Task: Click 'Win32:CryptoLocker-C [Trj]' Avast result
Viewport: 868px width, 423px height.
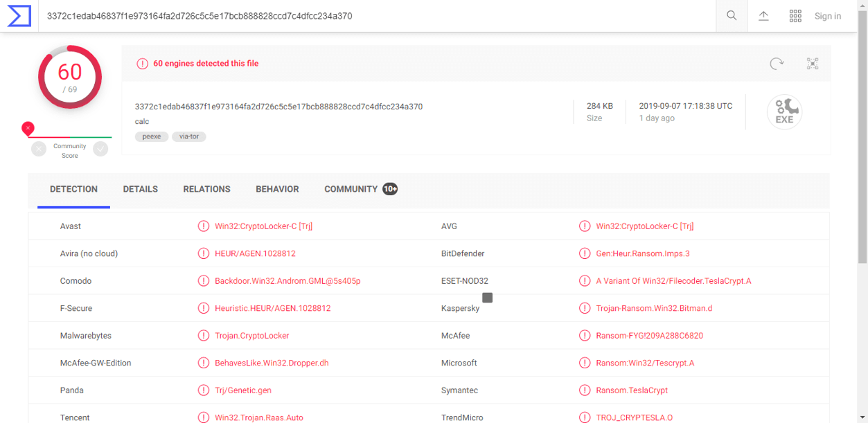Action: [x=263, y=226]
